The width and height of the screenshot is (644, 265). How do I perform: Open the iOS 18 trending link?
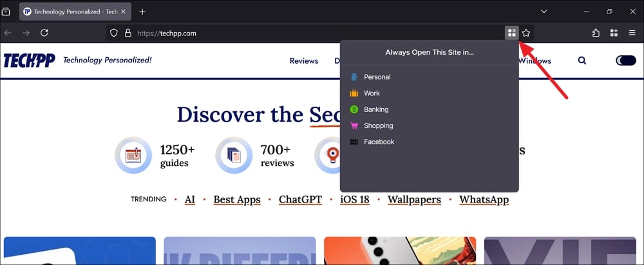point(355,200)
